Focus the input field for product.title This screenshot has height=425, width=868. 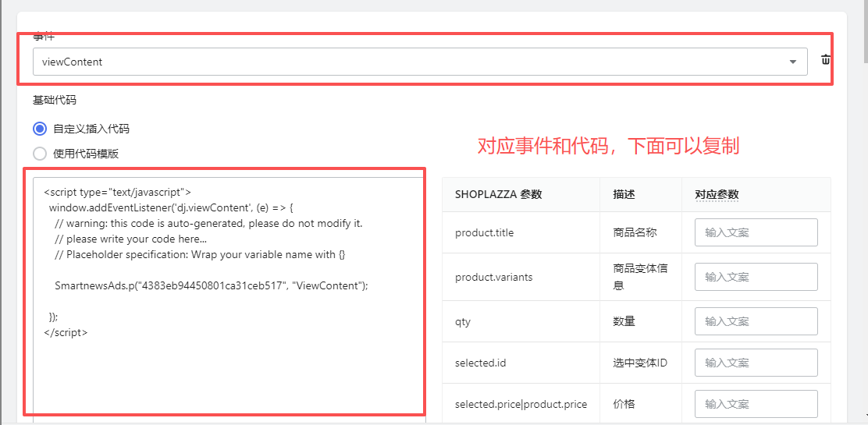[x=756, y=232]
